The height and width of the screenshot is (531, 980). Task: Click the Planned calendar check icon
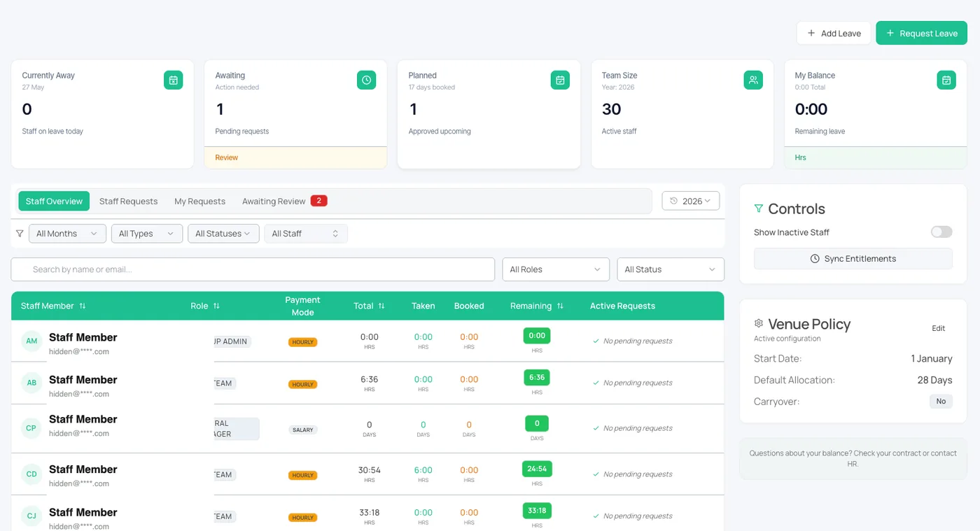[x=560, y=80]
